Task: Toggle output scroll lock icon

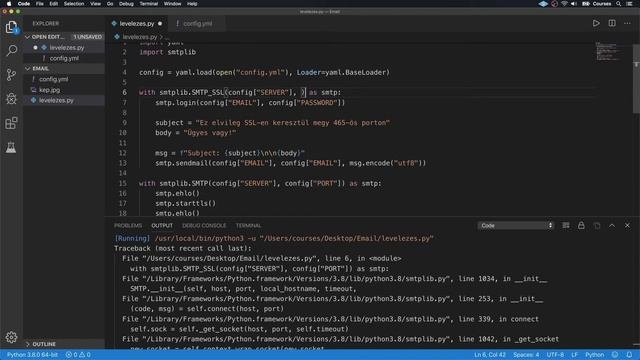Action: point(581,225)
